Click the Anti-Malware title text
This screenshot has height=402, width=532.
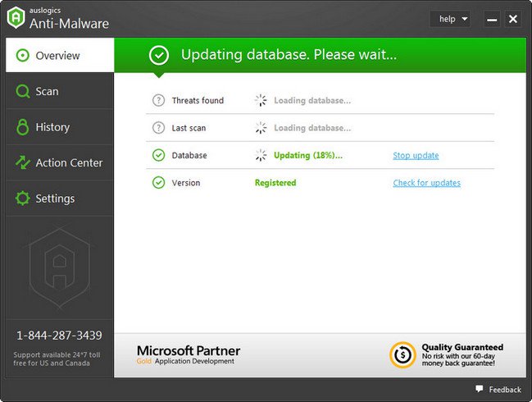point(69,24)
